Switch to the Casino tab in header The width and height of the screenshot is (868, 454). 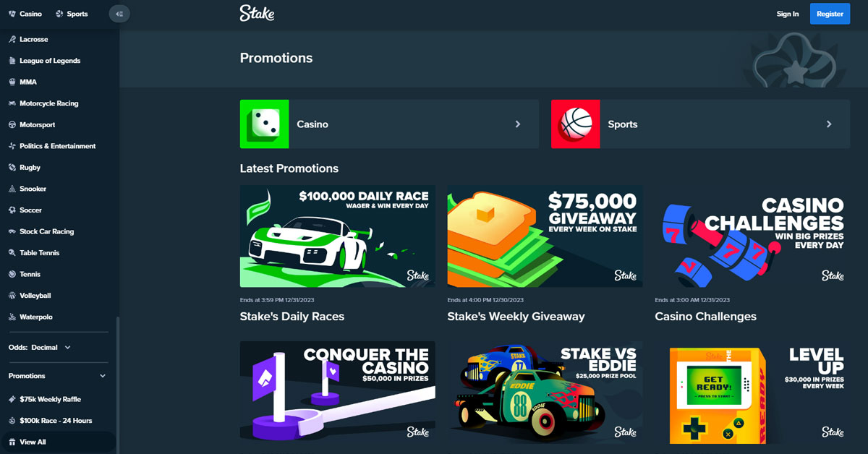pos(25,14)
